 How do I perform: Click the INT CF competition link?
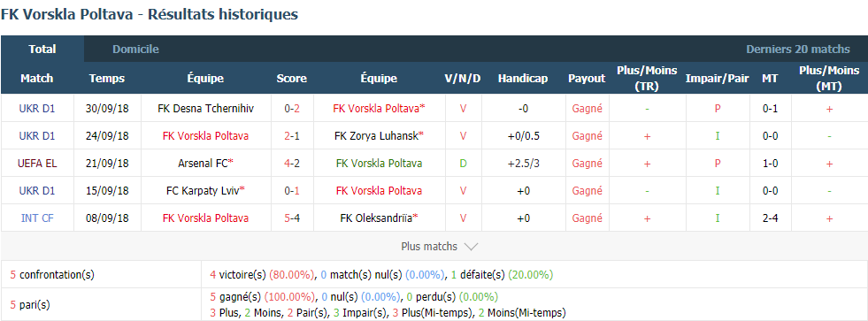tap(37, 218)
